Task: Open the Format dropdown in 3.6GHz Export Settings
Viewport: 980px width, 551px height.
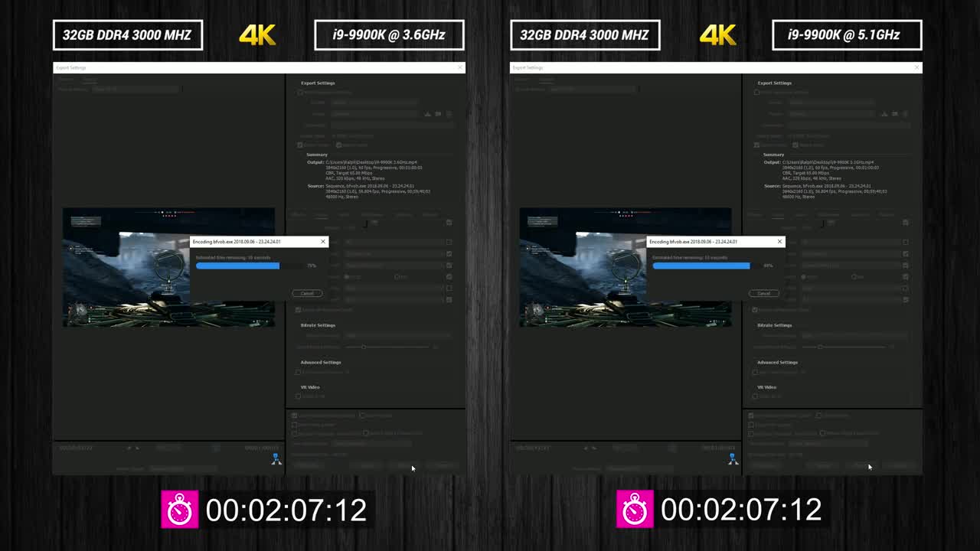Action: tap(374, 102)
